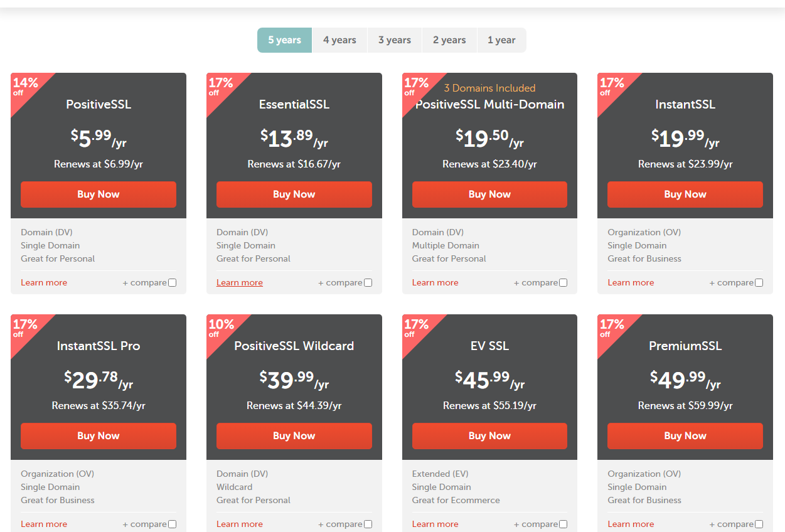The width and height of the screenshot is (785, 532).
Task: Click Buy Now for EssentialSSL
Action: [x=294, y=194]
